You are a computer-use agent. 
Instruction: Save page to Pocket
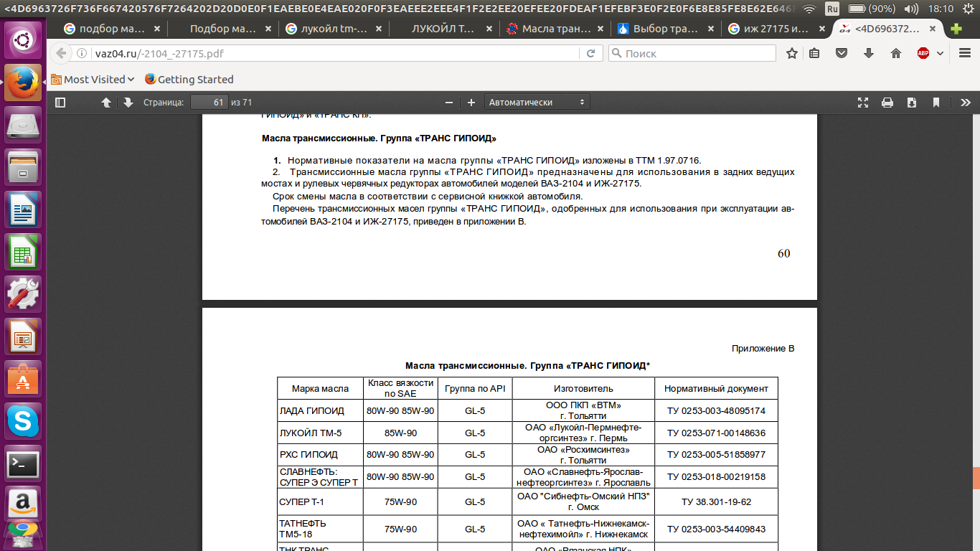click(842, 54)
